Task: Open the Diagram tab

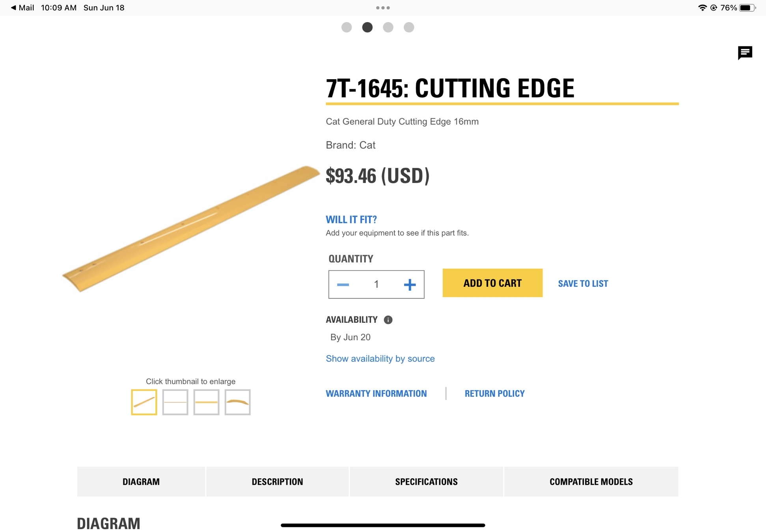Action: [x=141, y=482]
